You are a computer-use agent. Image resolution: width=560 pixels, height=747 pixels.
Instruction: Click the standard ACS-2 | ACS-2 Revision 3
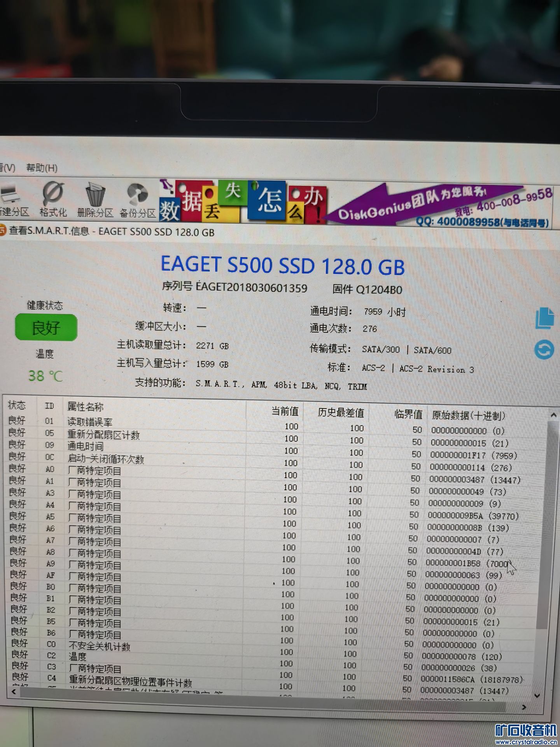418,369
